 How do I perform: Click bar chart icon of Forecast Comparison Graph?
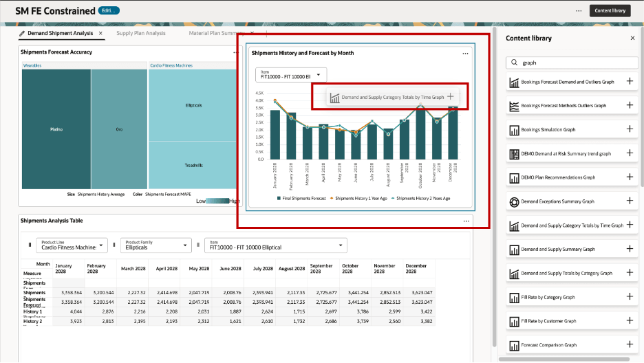[514, 346]
